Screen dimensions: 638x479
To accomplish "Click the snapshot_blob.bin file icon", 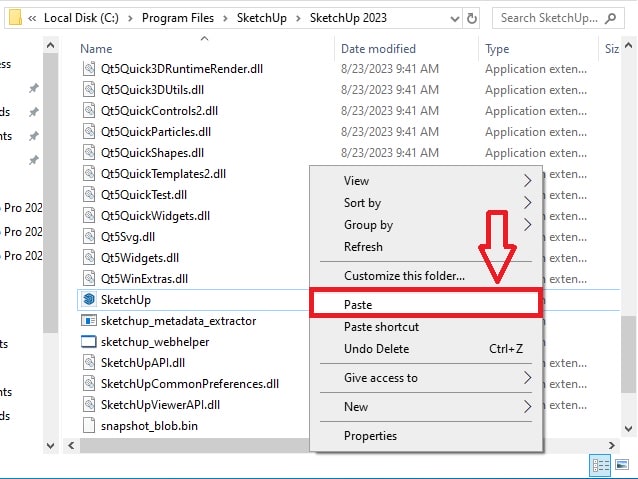I will pyautogui.click(x=89, y=426).
